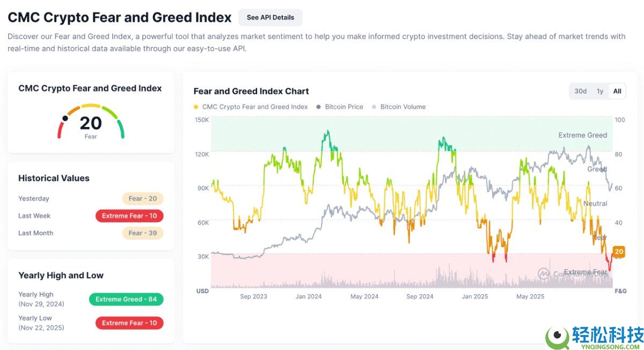Screen dimensions: 644x350
Task: Toggle the CMC Crypto Fear and Greed Index legend
Action: (255, 107)
